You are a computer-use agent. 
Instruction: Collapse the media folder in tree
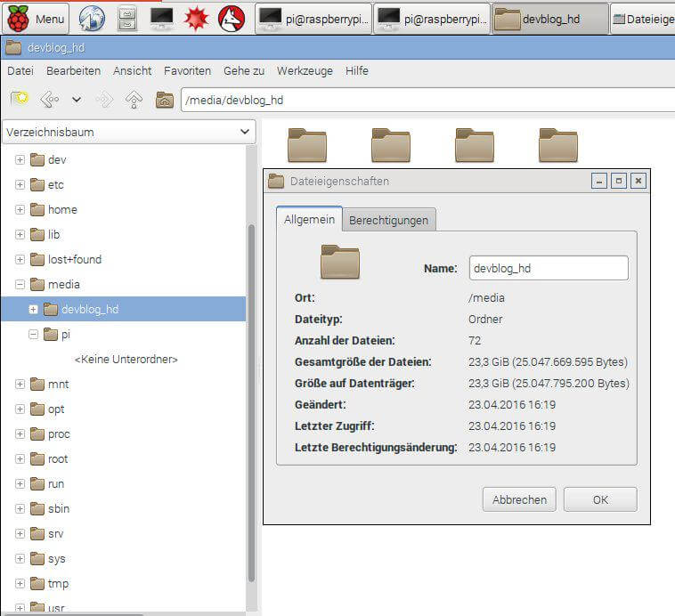(x=20, y=285)
